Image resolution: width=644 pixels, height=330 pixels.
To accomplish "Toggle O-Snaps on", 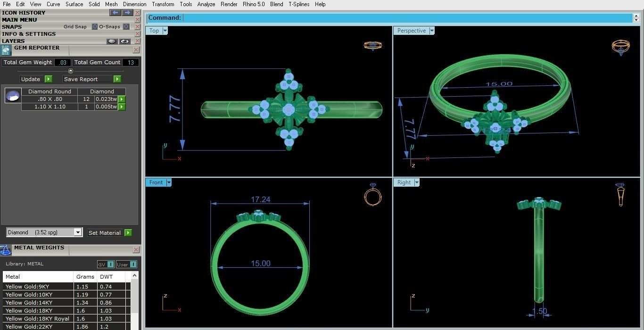I will pos(126,27).
